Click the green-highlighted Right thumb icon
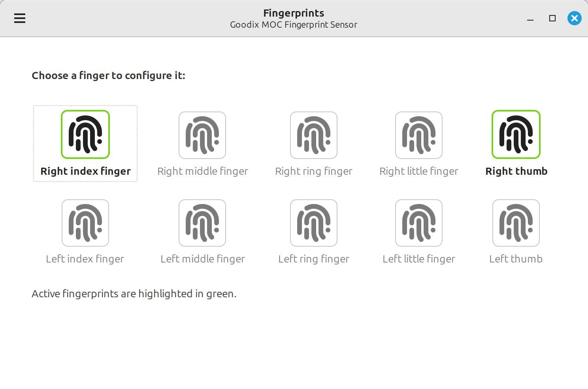The image size is (588, 389). (516, 134)
